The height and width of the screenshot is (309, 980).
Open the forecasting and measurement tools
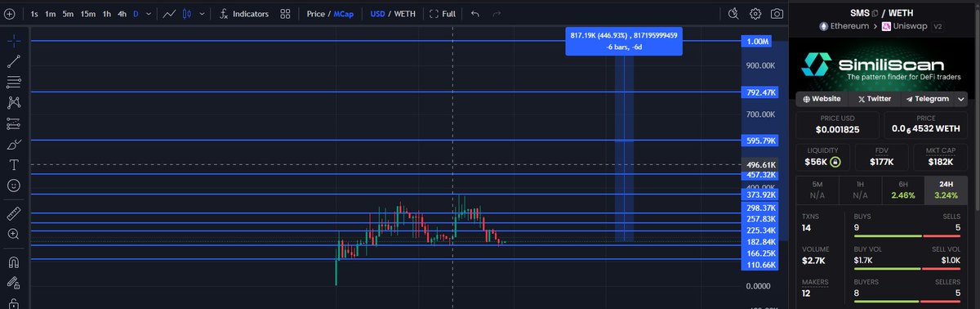pos(14,123)
